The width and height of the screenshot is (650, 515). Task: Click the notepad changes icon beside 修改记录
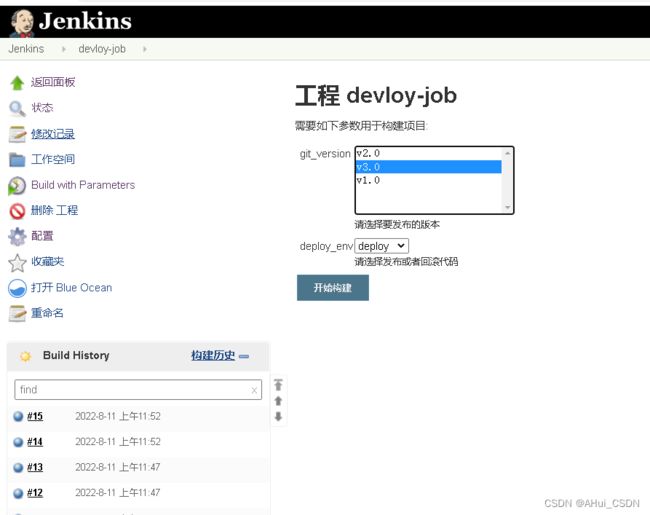coord(17,134)
